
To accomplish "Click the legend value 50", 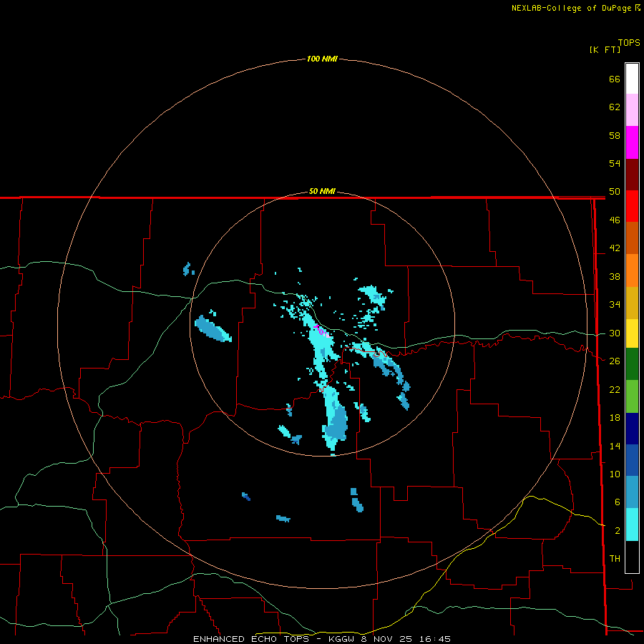I will click(x=615, y=192).
